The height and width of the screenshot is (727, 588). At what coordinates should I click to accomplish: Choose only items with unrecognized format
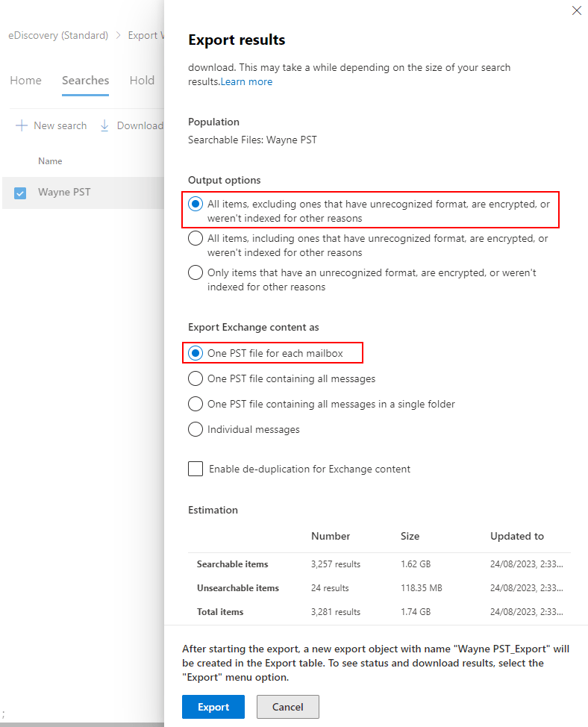196,273
